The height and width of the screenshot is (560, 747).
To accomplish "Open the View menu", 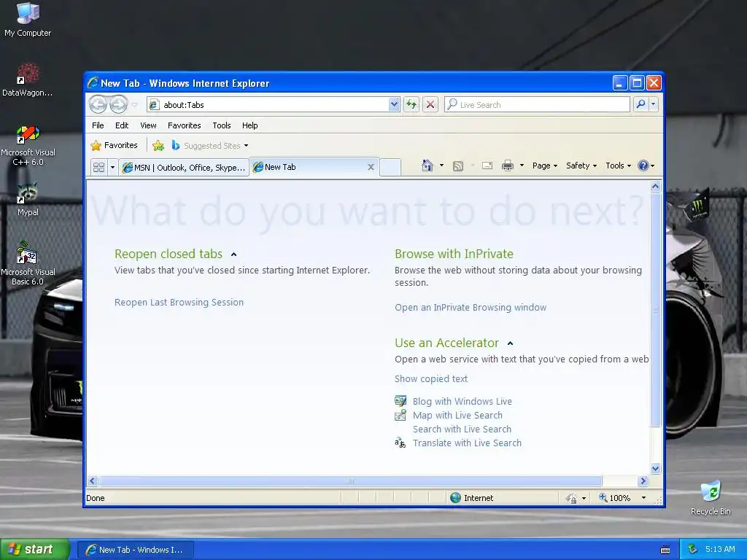I will (148, 125).
